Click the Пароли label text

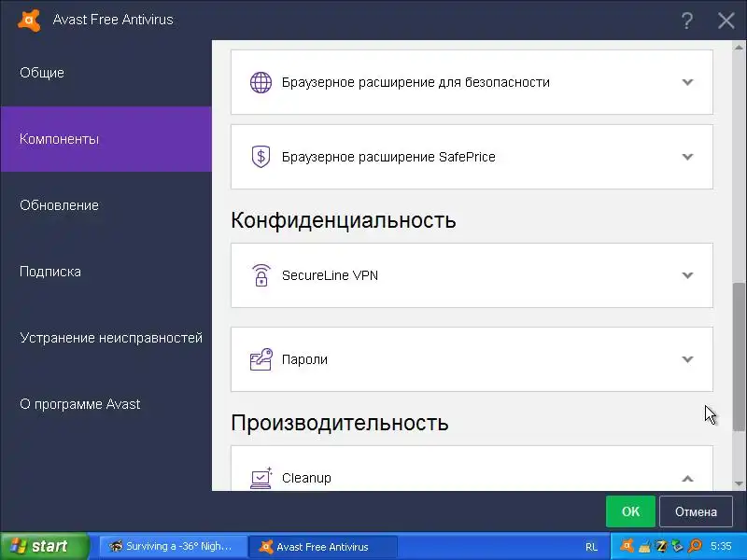(x=304, y=359)
